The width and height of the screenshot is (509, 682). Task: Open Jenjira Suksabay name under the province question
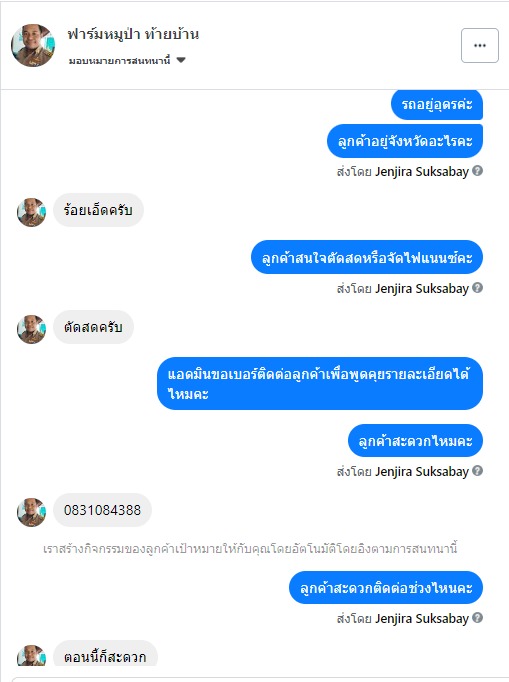click(x=422, y=171)
